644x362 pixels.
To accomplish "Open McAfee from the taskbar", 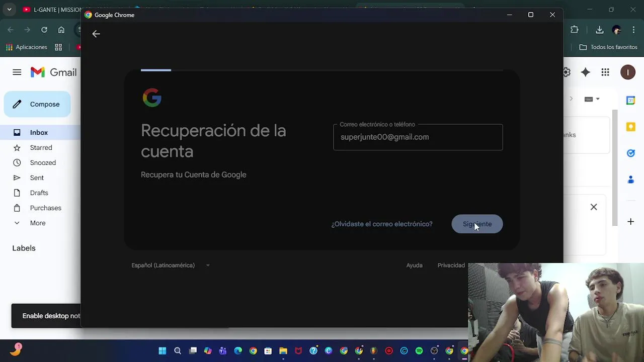I will point(298,351).
